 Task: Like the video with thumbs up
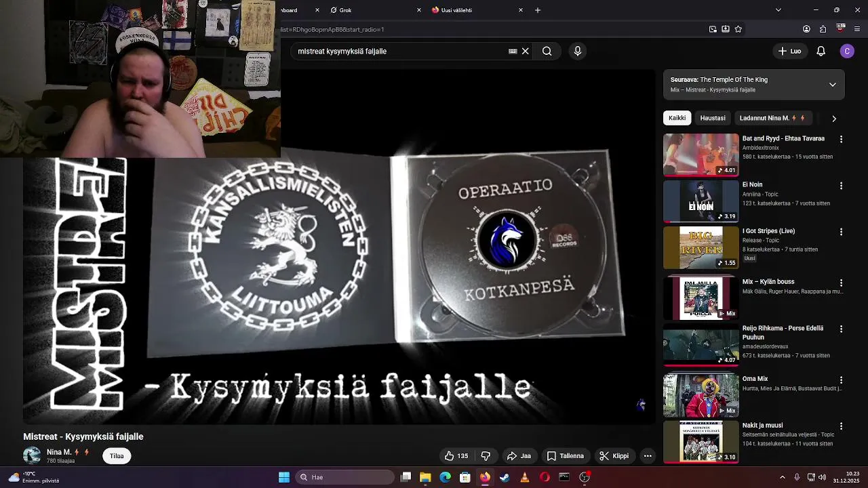click(x=456, y=456)
